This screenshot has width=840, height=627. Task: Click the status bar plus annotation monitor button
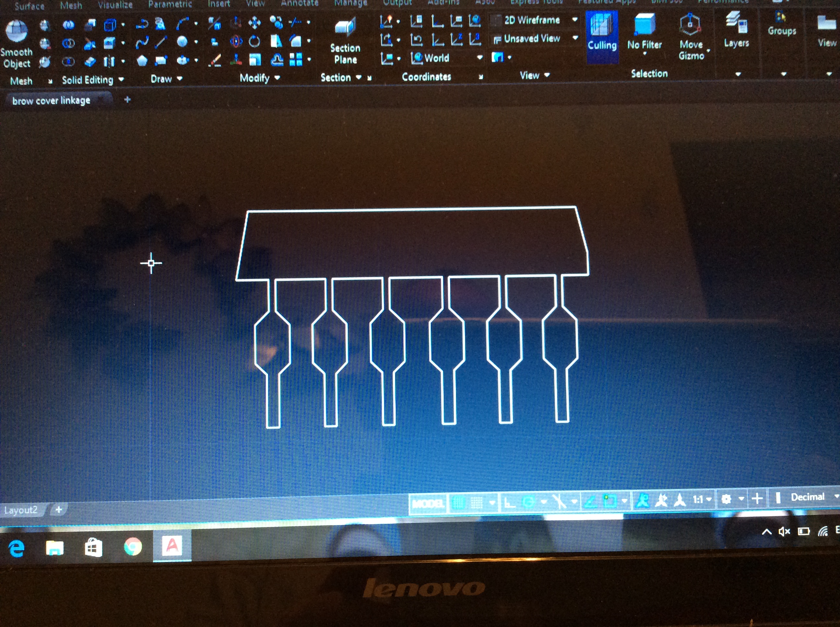coord(757,498)
